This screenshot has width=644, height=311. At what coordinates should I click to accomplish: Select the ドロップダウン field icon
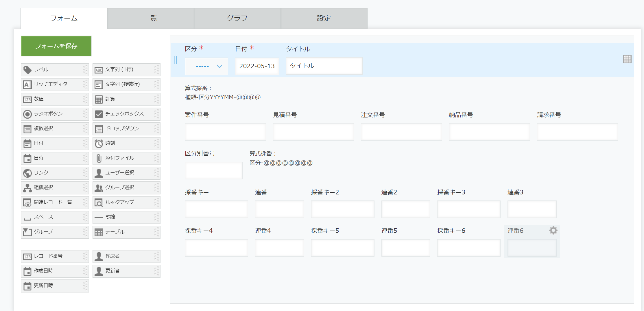point(99,129)
